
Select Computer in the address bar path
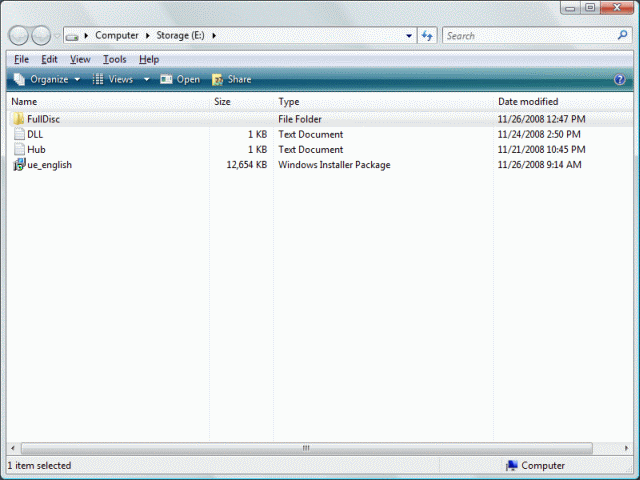pos(117,36)
